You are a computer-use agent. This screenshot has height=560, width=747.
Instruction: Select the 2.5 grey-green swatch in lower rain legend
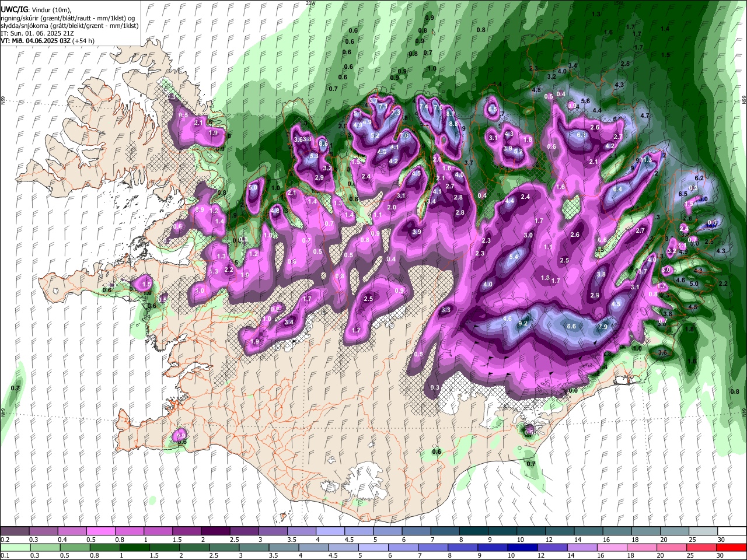224,547
